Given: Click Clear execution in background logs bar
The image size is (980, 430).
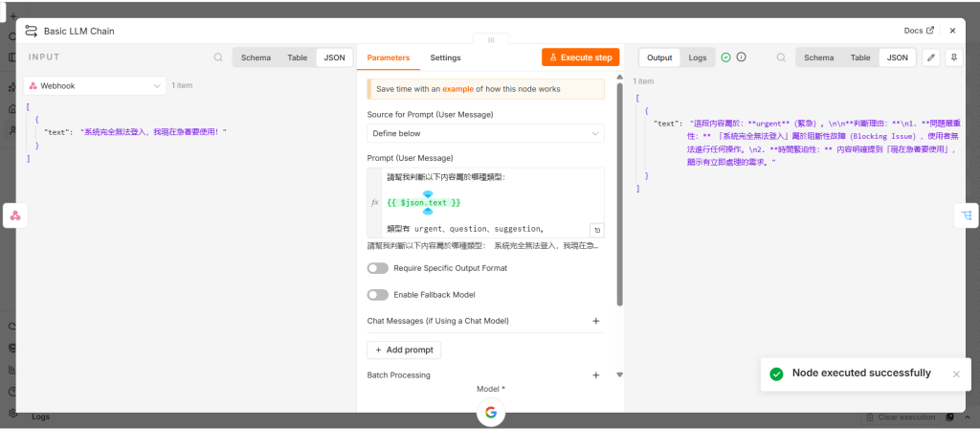Looking at the screenshot, I should tap(901, 417).
